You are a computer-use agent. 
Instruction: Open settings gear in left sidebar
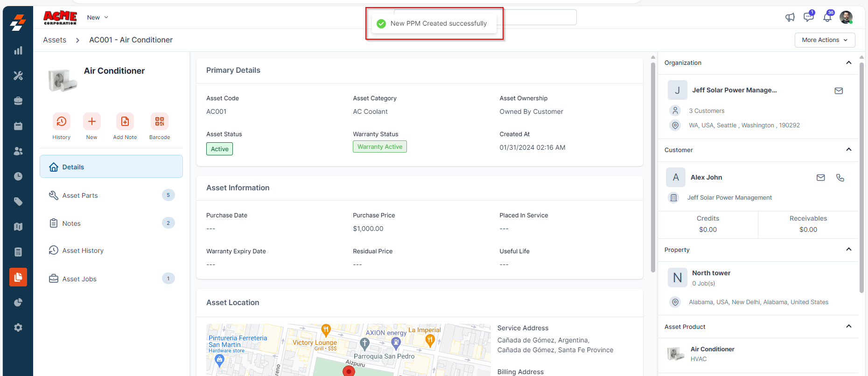(x=18, y=327)
